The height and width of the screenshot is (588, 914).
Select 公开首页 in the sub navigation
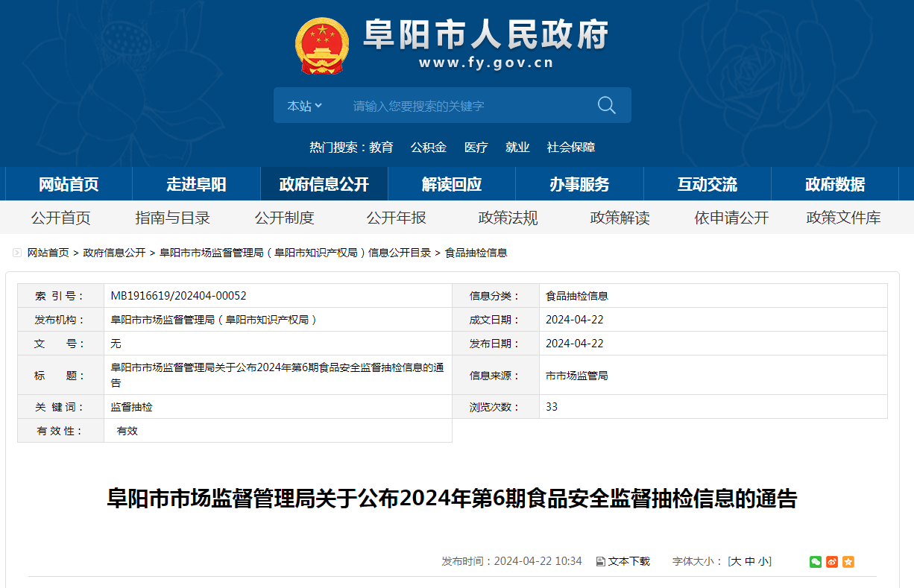60,218
